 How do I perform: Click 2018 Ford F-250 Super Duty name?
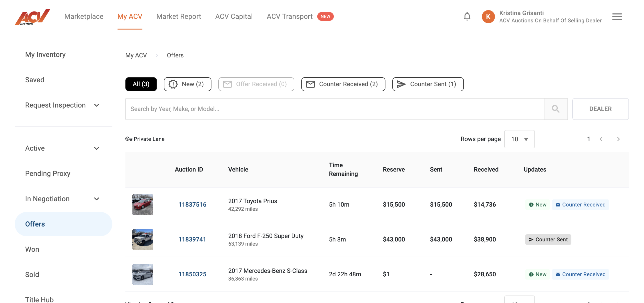tap(266, 236)
